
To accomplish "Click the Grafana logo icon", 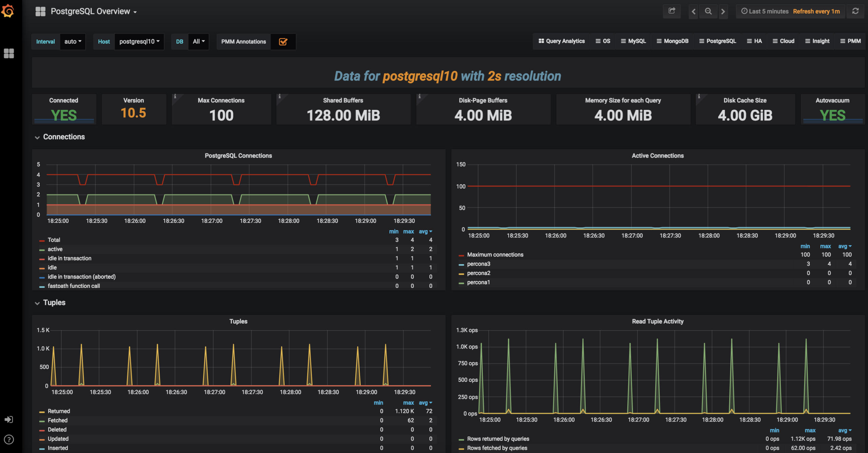I will (8, 11).
